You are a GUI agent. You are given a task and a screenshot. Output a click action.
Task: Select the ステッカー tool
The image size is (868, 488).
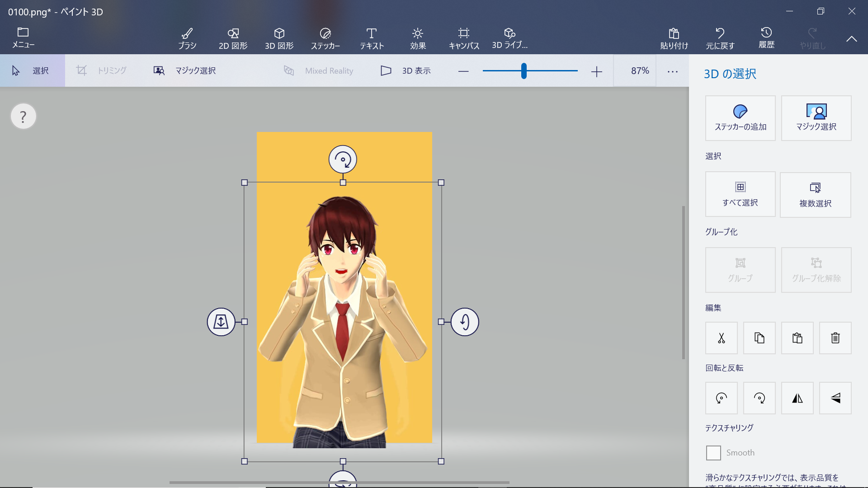[x=325, y=37]
